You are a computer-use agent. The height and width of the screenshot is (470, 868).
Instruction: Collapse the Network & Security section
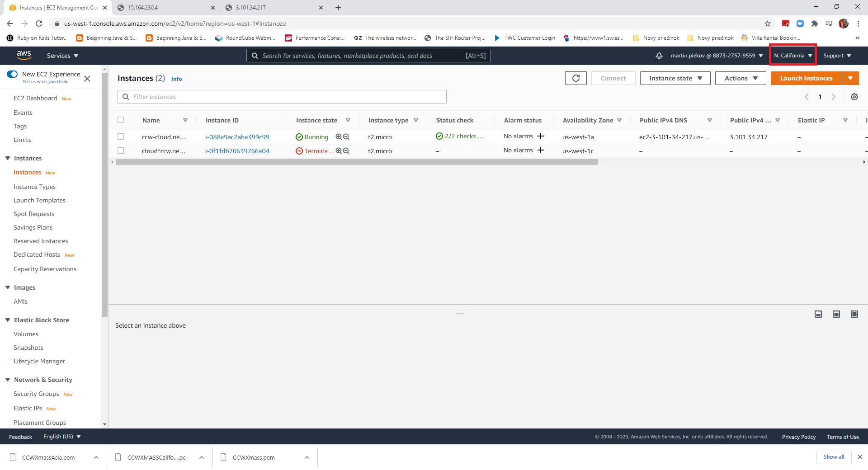pyautogui.click(x=8, y=380)
